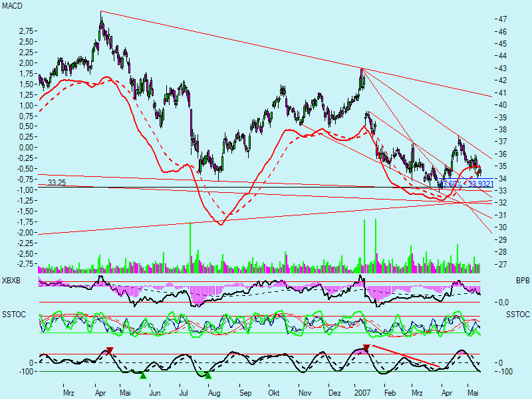Select the January 2007 price peak candle
Screen dimensions: 532x399
click(x=362, y=74)
